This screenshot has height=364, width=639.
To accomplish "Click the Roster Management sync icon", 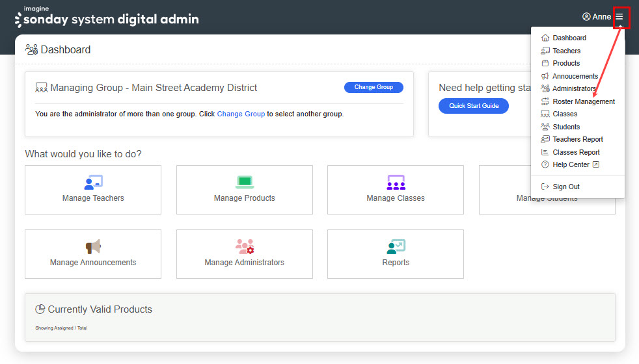I will coord(545,101).
